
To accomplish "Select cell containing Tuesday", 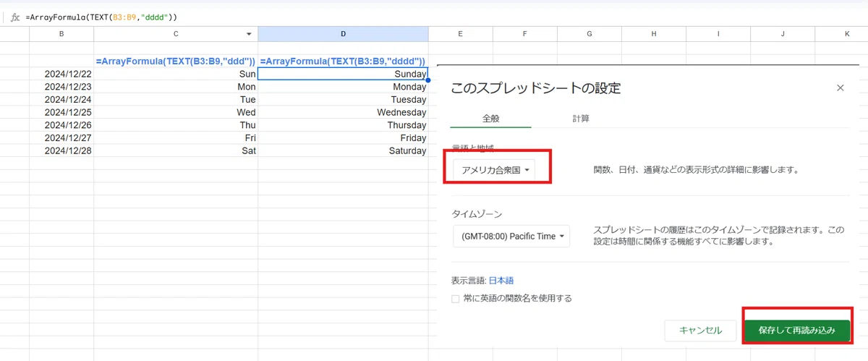I will coord(343,99).
